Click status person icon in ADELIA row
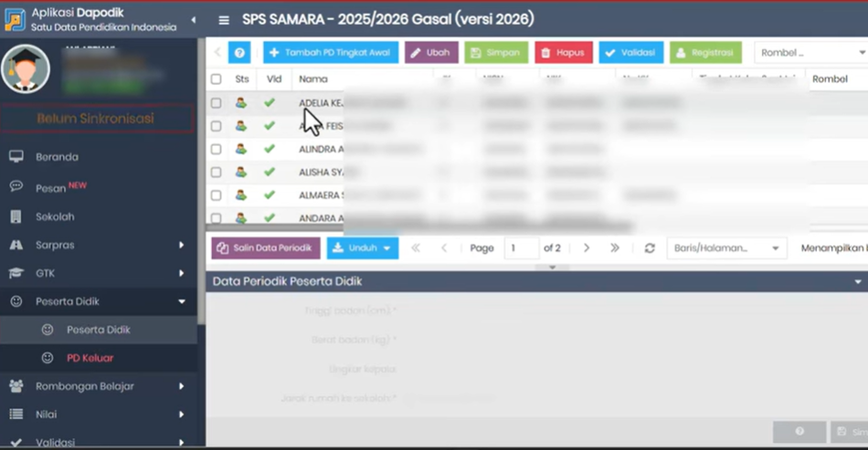The image size is (868, 450). pyautogui.click(x=241, y=102)
